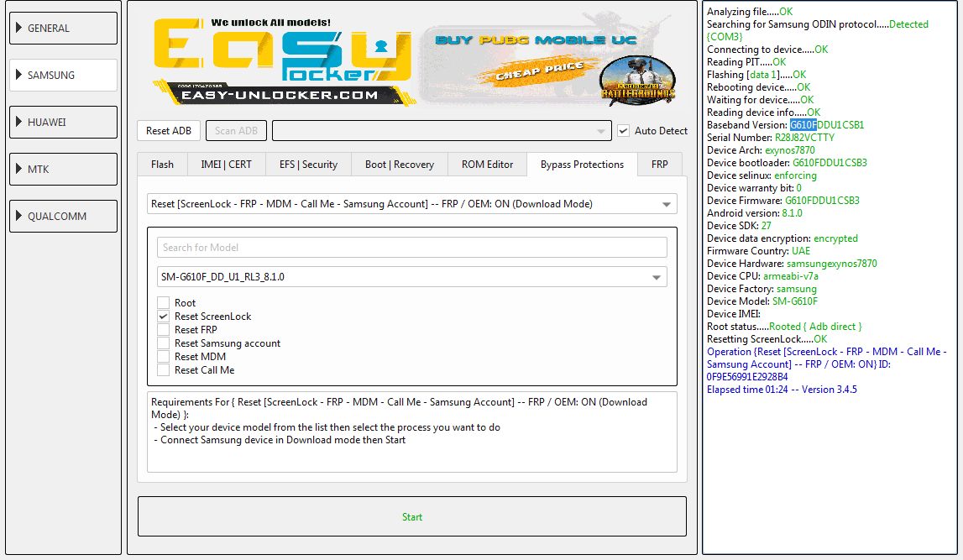Expand the QUALCOMM sidebar section
This screenshot has width=963, height=560.
[63, 216]
